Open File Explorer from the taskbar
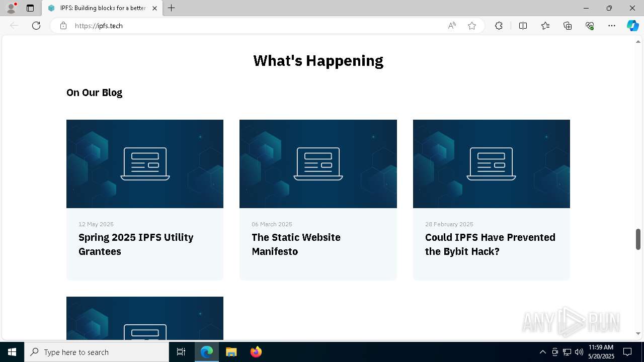644x362 pixels. click(x=231, y=352)
